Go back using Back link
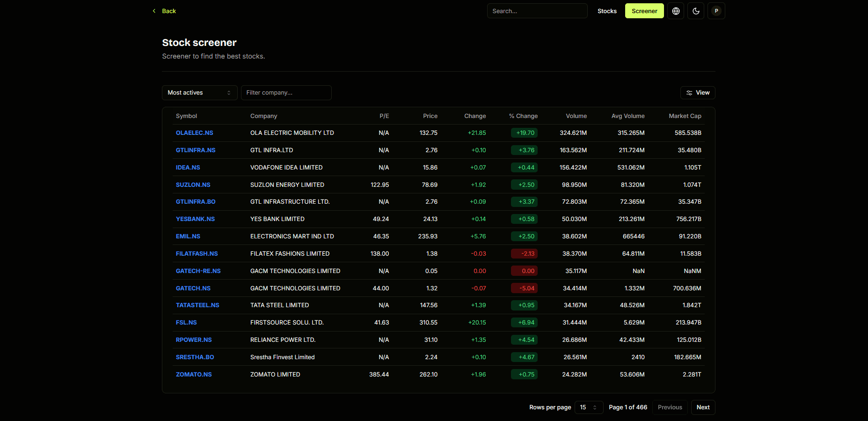 click(x=164, y=11)
